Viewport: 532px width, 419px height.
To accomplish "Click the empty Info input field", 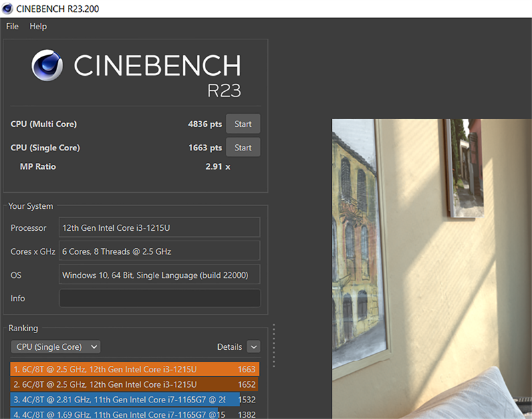I will point(160,298).
